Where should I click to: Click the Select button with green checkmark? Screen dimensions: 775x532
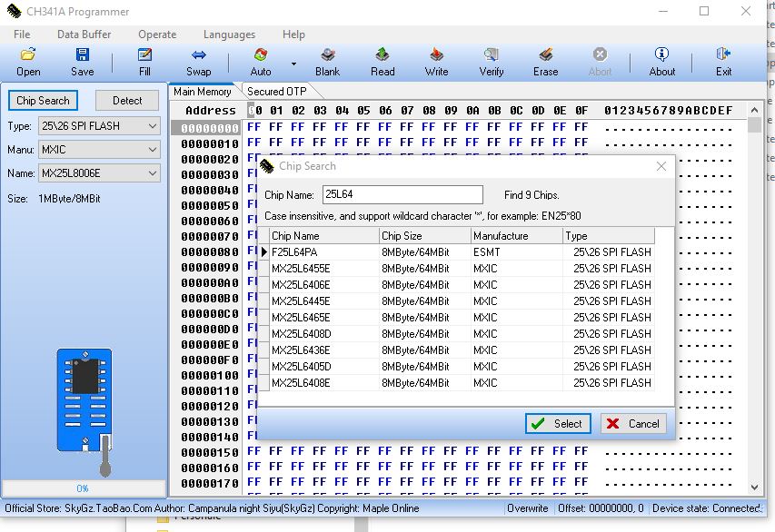pyautogui.click(x=558, y=424)
